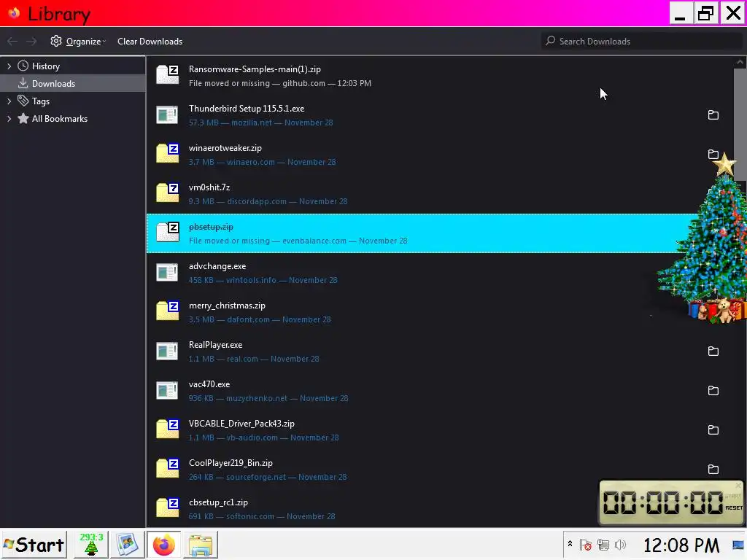The image size is (747, 560).
Task: Open the file explorer taskbar icon
Action: (201, 545)
